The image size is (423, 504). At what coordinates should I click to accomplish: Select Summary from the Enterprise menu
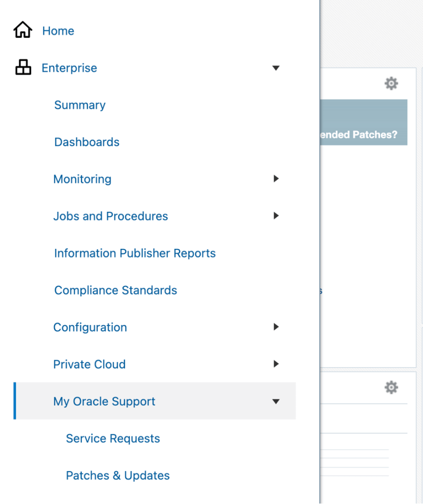coord(80,105)
